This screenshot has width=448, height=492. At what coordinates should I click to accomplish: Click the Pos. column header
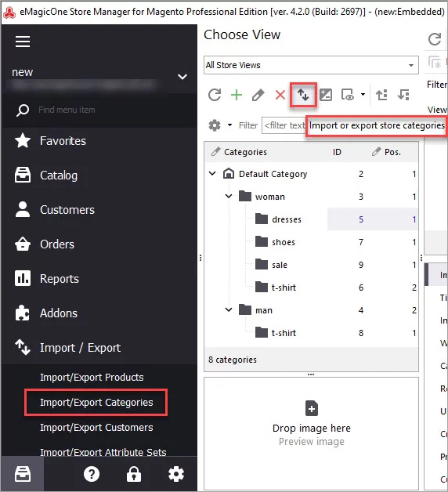(392, 152)
